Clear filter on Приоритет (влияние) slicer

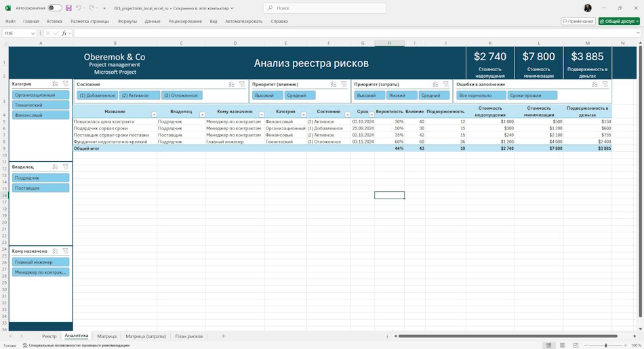pyautogui.click(x=344, y=84)
